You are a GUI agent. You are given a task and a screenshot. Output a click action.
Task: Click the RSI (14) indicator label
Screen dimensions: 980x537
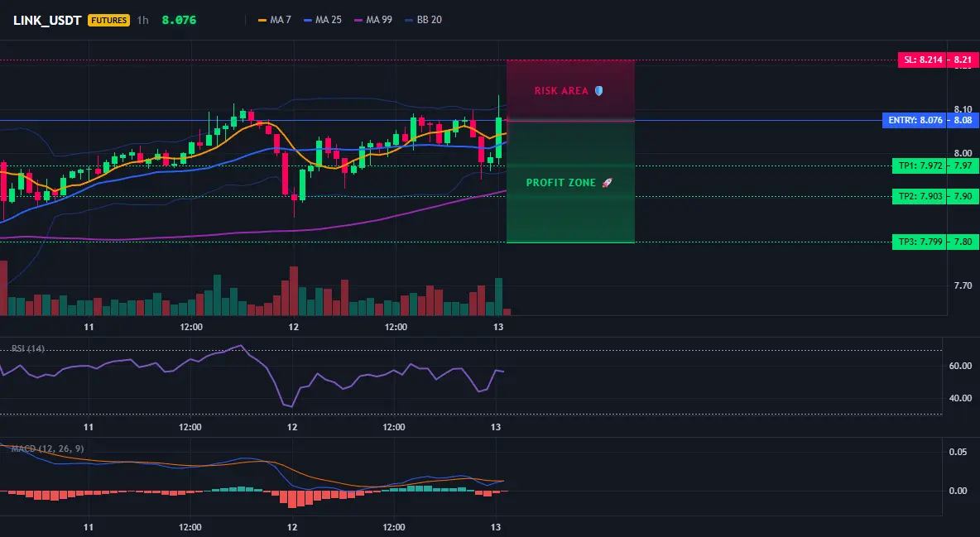click(28, 348)
